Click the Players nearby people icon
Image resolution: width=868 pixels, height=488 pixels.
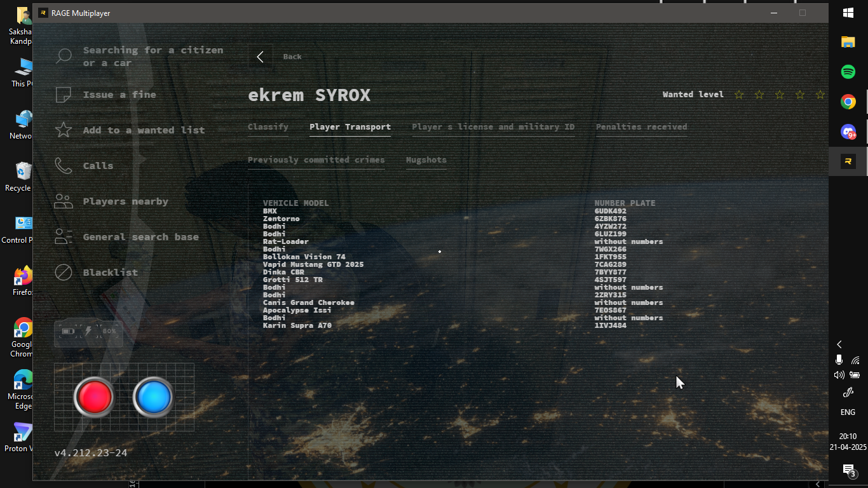pyautogui.click(x=64, y=201)
